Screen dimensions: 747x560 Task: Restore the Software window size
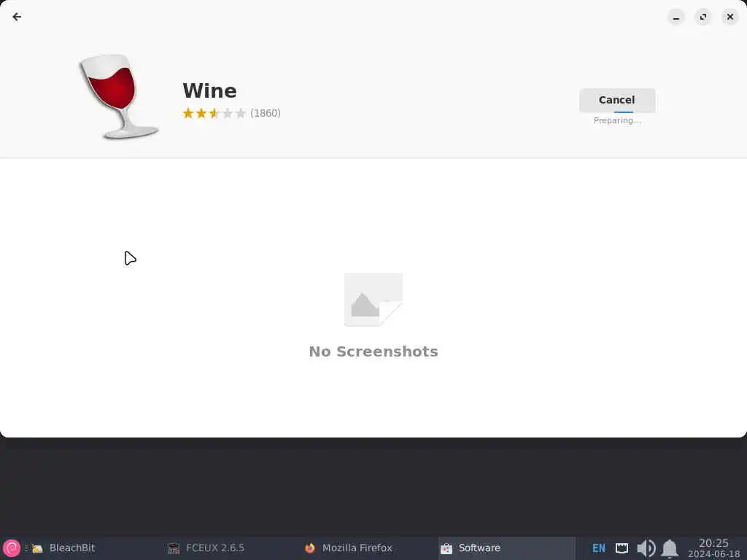(x=703, y=17)
